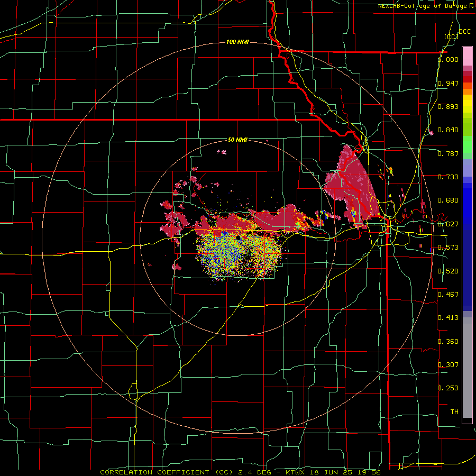Viewport: 476px width, 476px height.
Task: Select the 0.733 color scale value
Action: tap(448, 177)
